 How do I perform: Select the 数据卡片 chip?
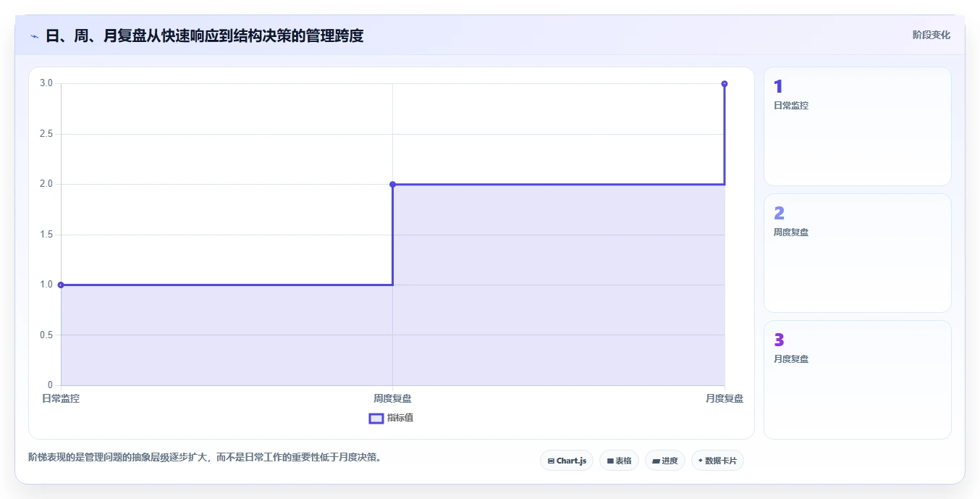tap(717, 461)
